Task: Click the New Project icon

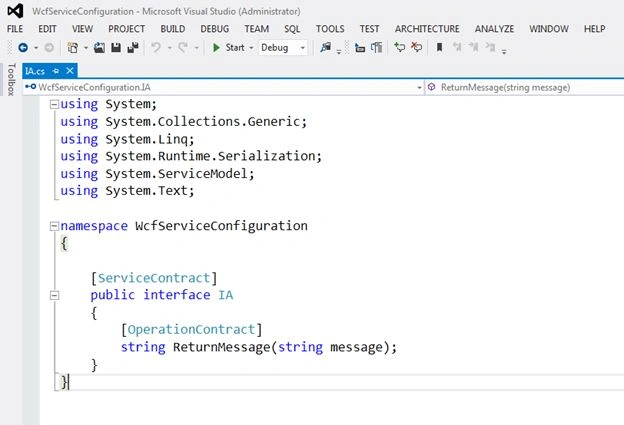Action: (x=73, y=48)
